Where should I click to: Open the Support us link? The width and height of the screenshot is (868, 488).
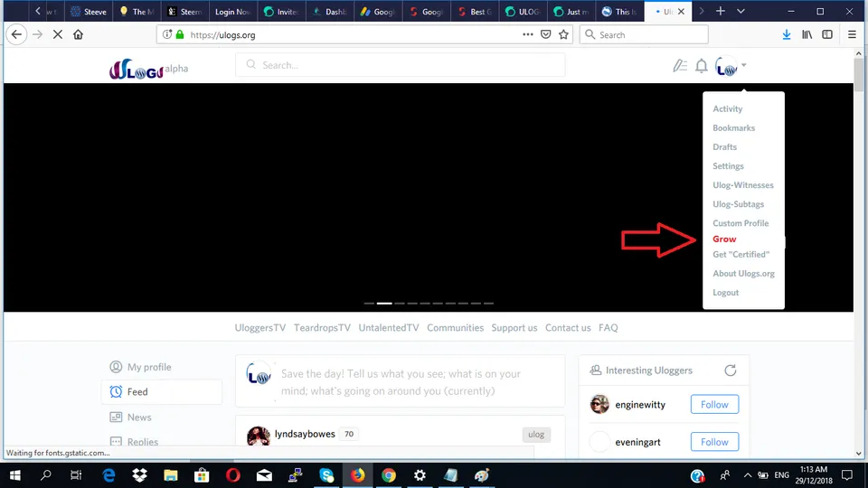(x=514, y=327)
